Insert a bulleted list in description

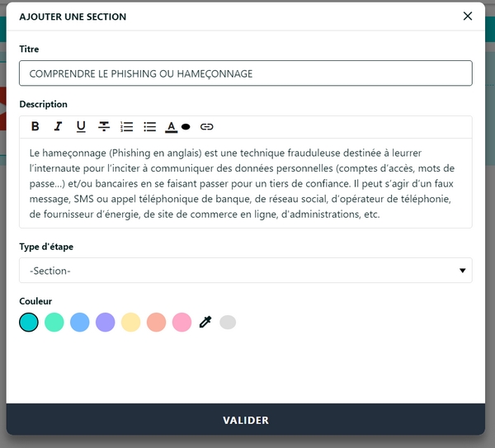(149, 126)
